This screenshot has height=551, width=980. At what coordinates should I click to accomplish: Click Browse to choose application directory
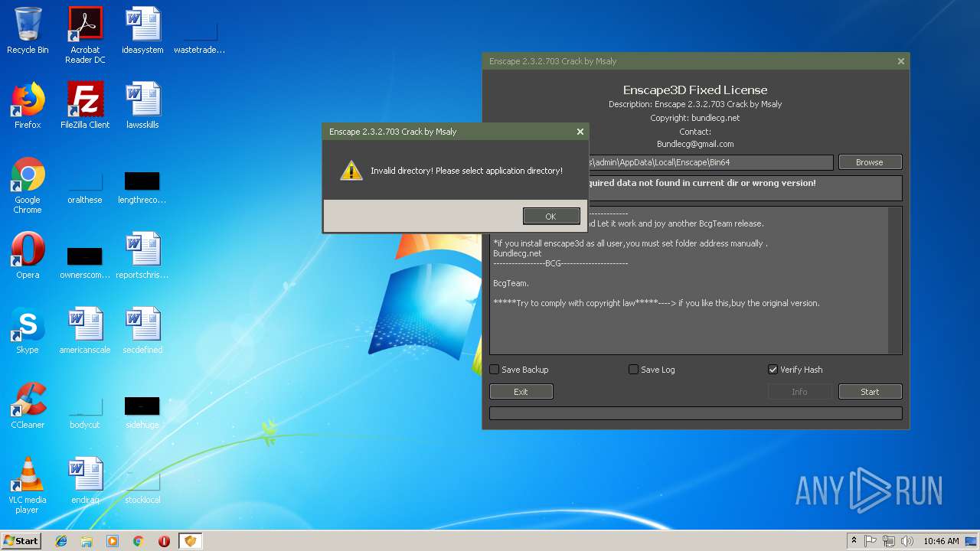point(870,162)
